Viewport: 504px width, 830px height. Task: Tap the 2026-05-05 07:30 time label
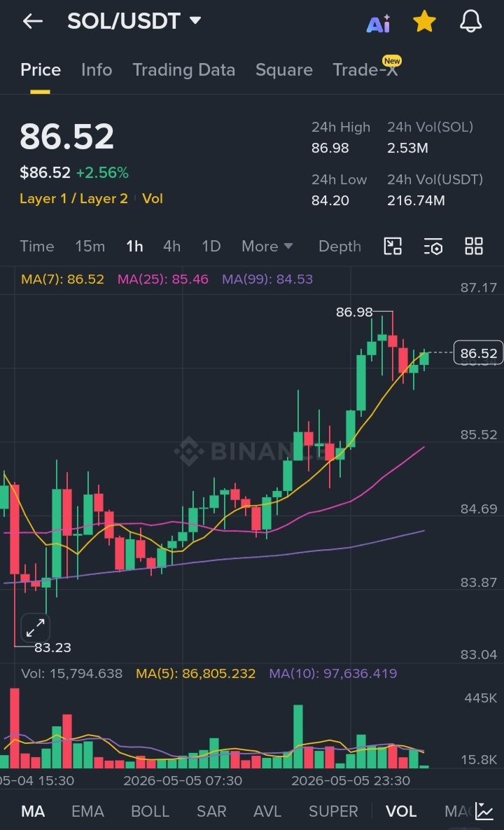[183, 780]
